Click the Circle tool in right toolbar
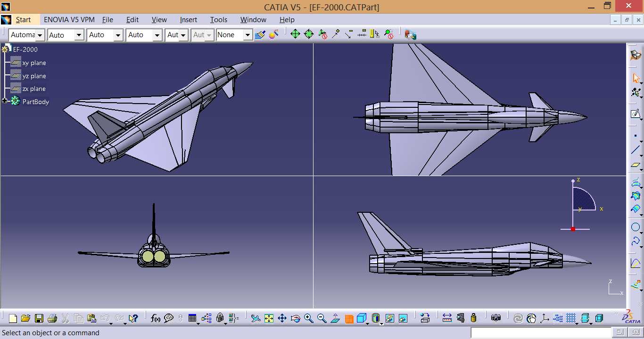The width and height of the screenshot is (644, 339). point(636,227)
